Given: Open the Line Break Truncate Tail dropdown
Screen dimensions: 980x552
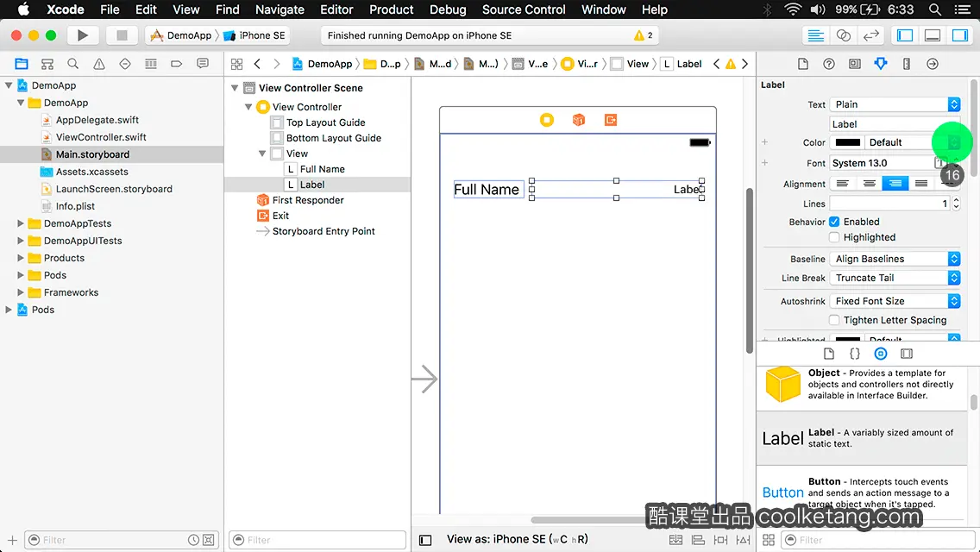Looking at the screenshot, I should pyautogui.click(x=895, y=279).
